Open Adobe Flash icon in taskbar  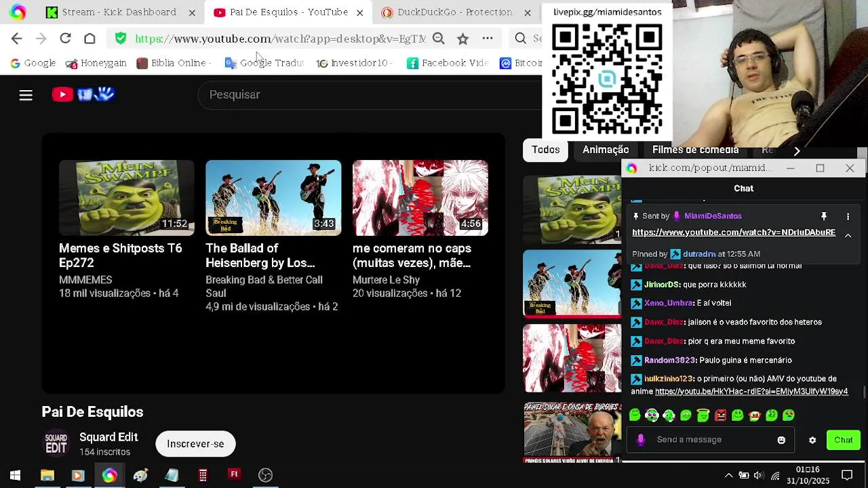click(x=234, y=474)
